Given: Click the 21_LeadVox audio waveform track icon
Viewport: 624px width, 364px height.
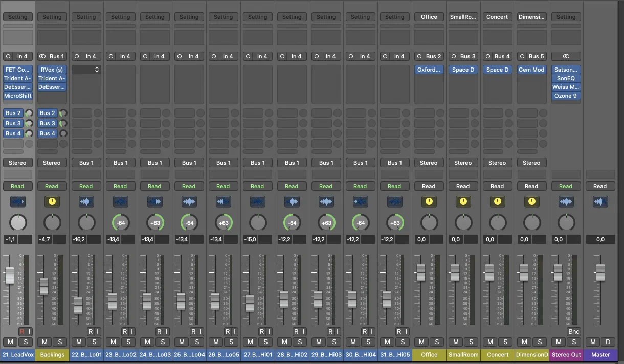Looking at the screenshot, I should tap(18, 201).
